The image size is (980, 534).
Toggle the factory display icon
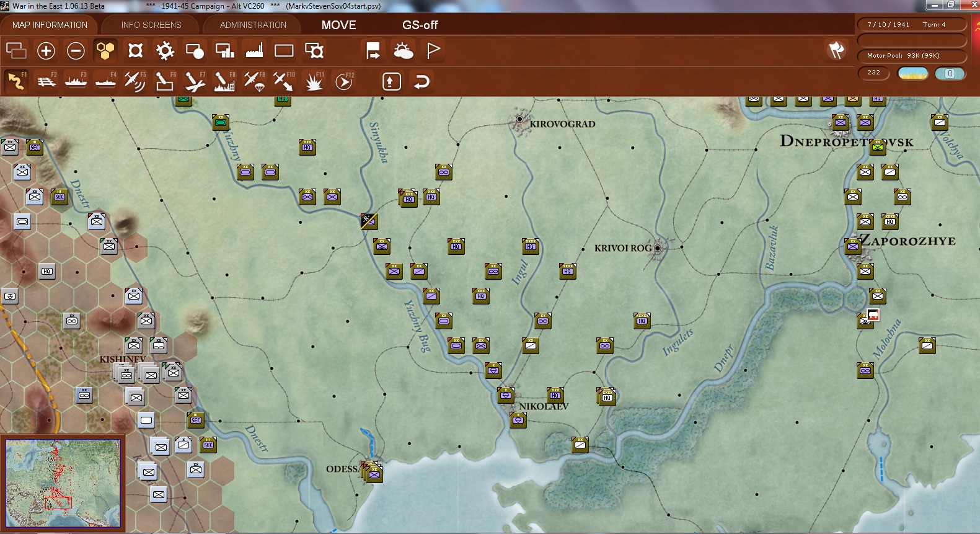click(x=254, y=50)
